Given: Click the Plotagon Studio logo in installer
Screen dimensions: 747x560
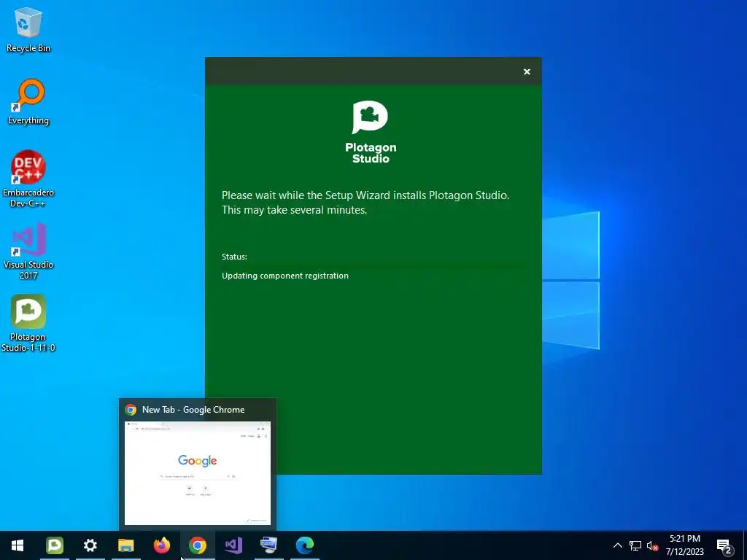Looking at the screenshot, I should click(x=371, y=132).
